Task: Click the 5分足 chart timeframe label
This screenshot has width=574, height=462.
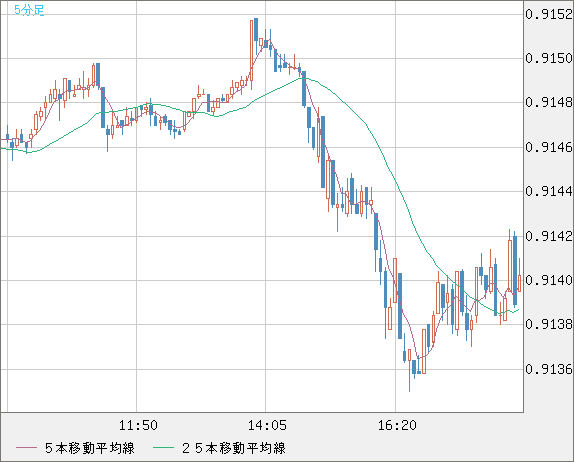Action: pyautogui.click(x=29, y=10)
